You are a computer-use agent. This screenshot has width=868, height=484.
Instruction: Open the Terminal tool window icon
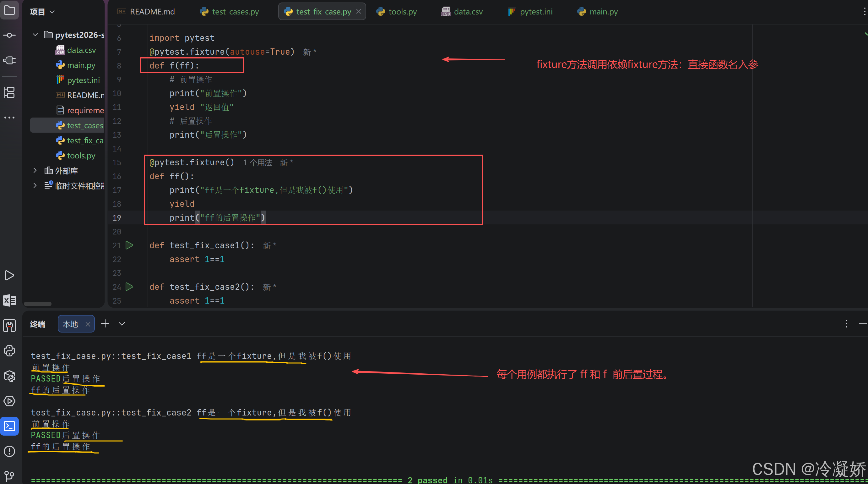9,426
